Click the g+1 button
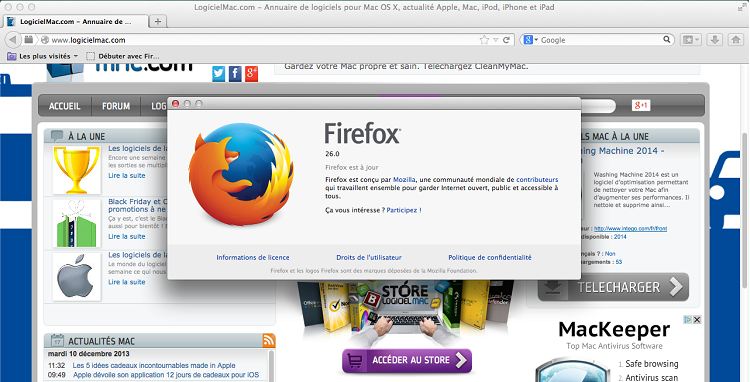750x382 pixels. pyautogui.click(x=641, y=105)
